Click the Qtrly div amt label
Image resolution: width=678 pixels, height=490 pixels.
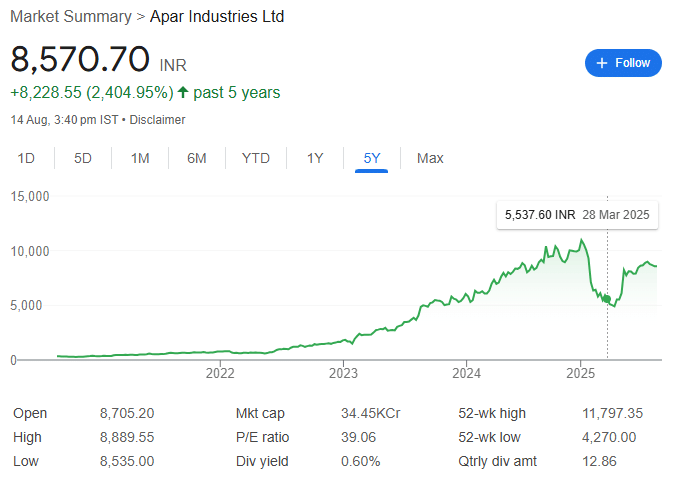[497, 461]
